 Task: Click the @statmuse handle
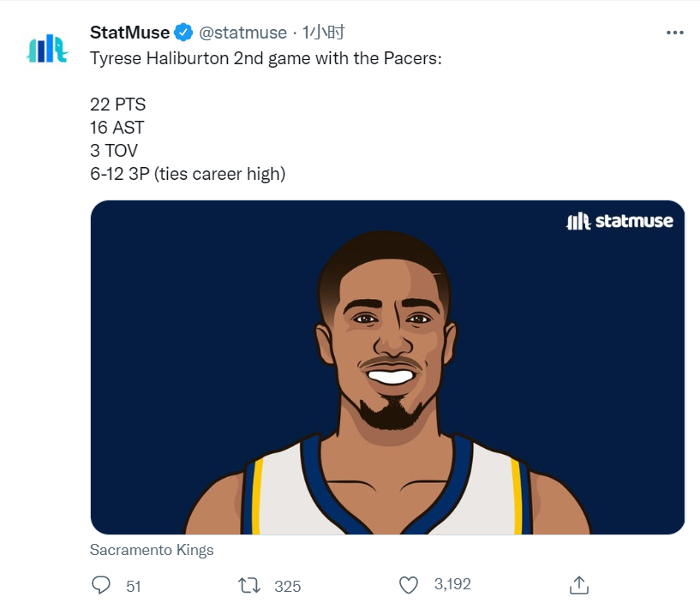pyautogui.click(x=242, y=33)
